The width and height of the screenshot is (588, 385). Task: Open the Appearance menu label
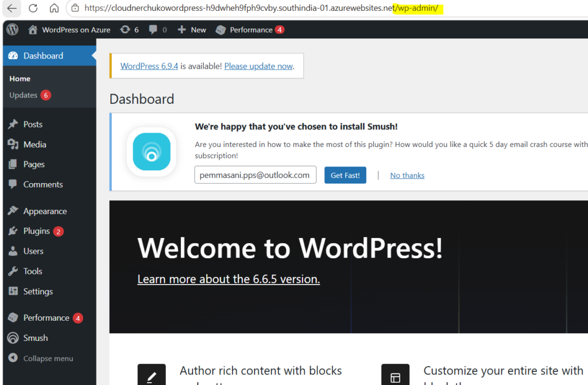(x=45, y=211)
